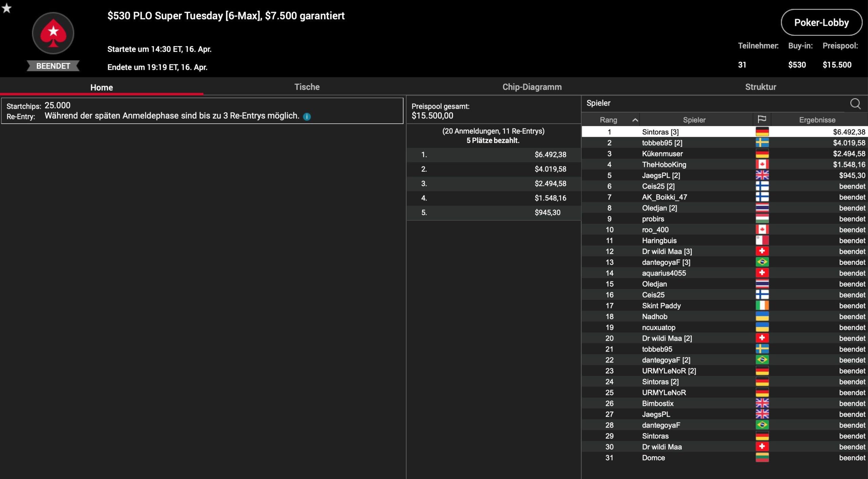This screenshot has height=479, width=868.
Task: Select player row Kükenmuser
Action: tap(662, 154)
